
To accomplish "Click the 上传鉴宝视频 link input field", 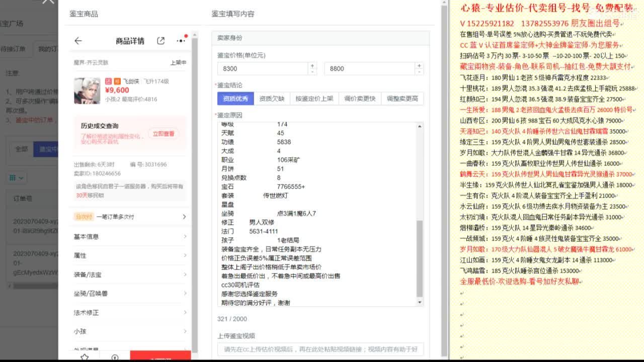I will [x=320, y=349].
